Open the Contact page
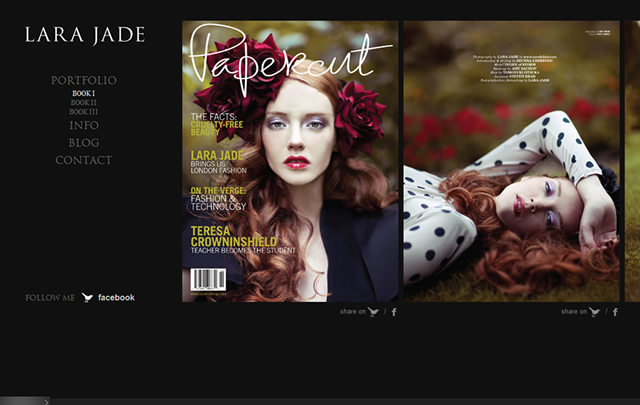 pyautogui.click(x=84, y=160)
